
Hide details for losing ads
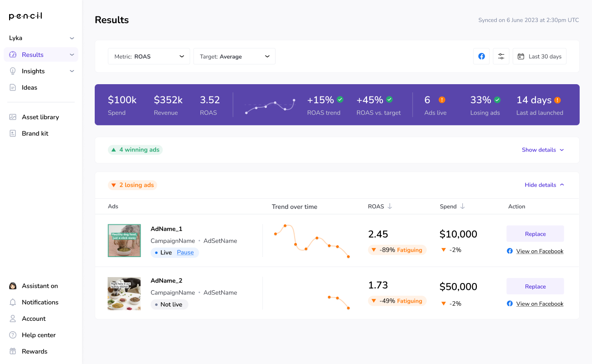coord(545,185)
